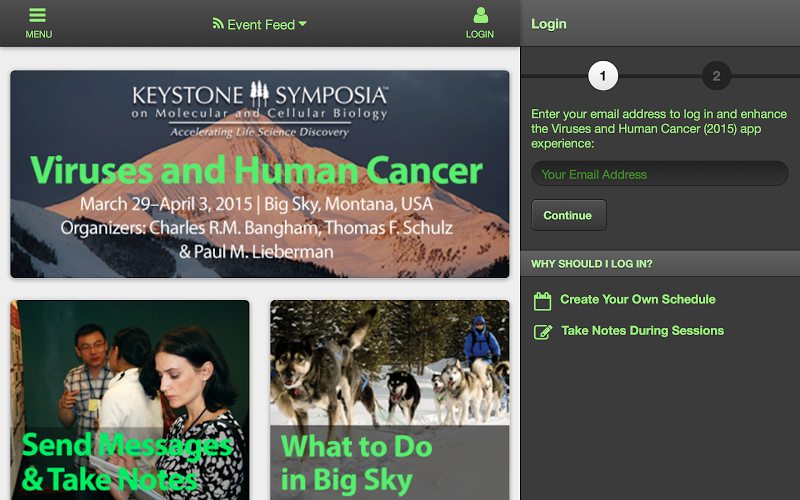This screenshot has width=800, height=500.
Task: Open the Viruses and Human Cancer banner
Action: pos(260,174)
